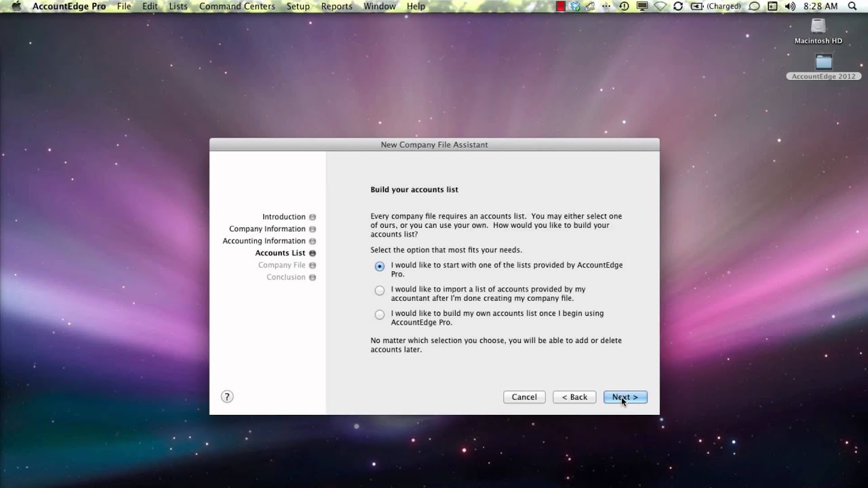The width and height of the screenshot is (868, 488).
Task: Open the Edit menu
Action: pyautogui.click(x=150, y=6)
